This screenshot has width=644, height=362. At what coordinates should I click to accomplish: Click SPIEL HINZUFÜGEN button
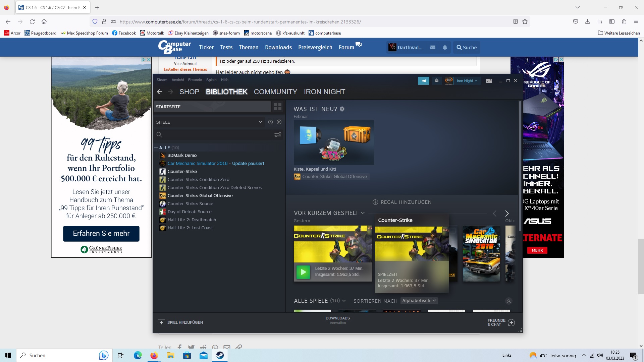181,322
